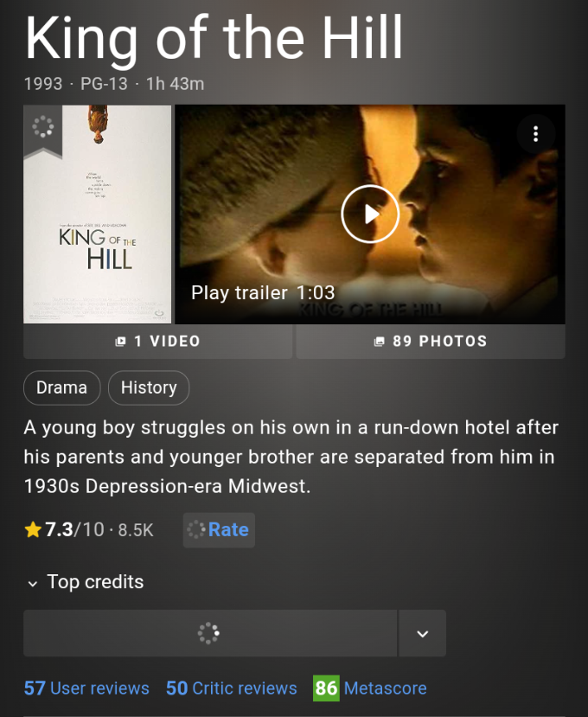Open the dropdown arrow next to watchlist button
The height and width of the screenshot is (717, 588).
coord(423,633)
